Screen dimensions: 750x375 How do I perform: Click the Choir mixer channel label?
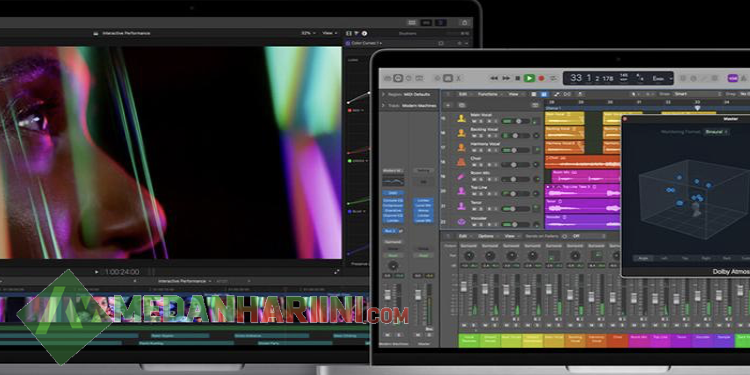(617, 341)
